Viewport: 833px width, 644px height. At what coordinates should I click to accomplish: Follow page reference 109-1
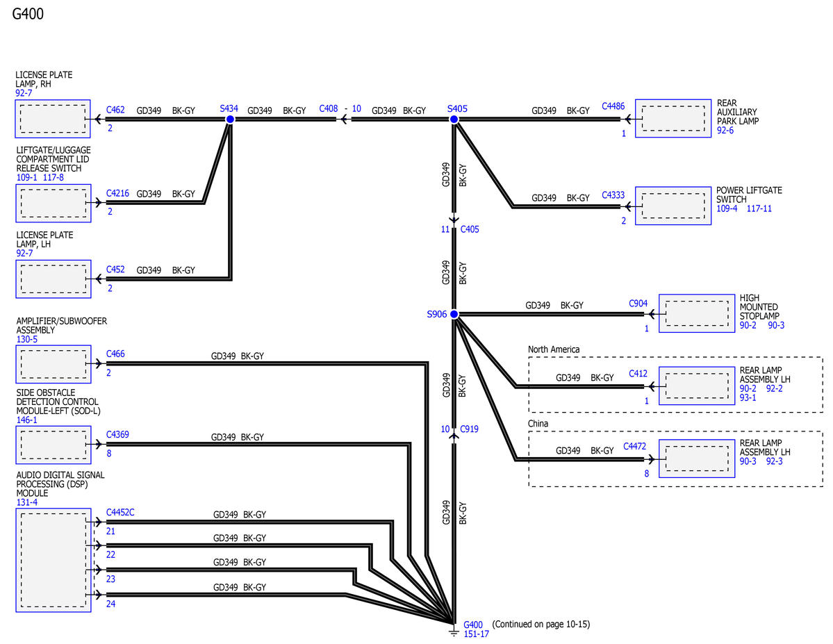pos(26,177)
